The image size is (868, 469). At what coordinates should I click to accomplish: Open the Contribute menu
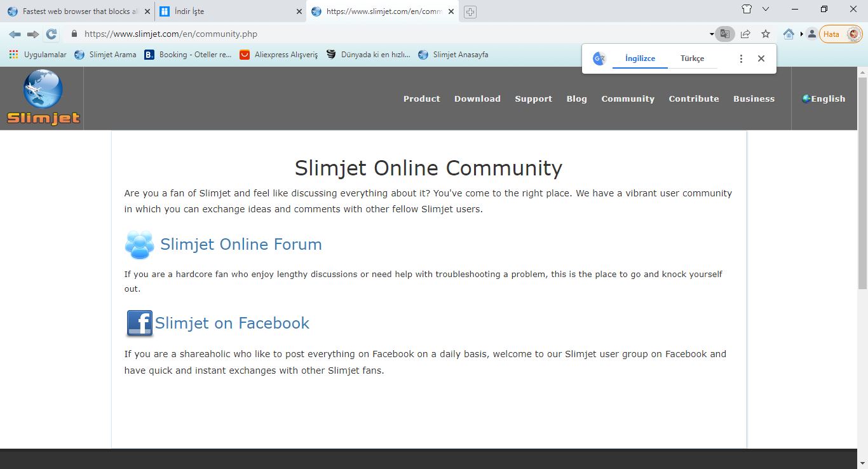coord(694,99)
